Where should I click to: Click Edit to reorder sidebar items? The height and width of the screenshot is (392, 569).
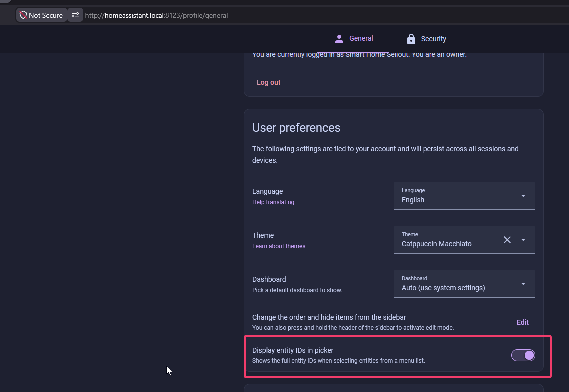(x=522, y=322)
